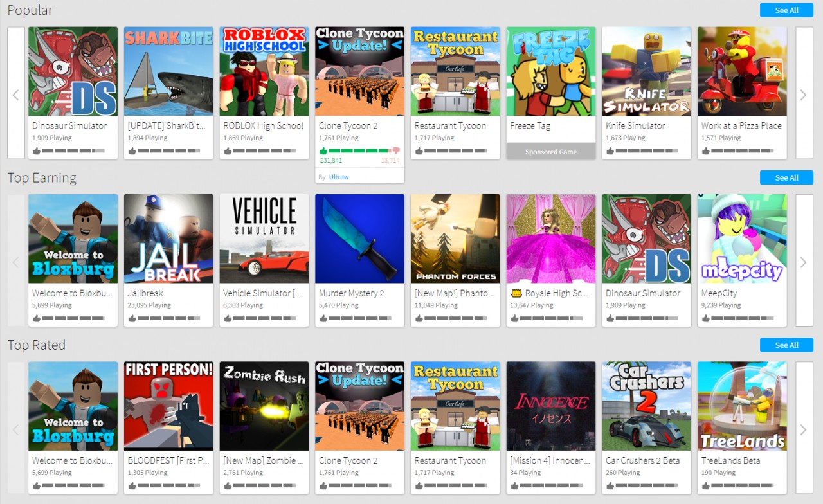This screenshot has height=504, width=823.
Task: Click the 231,841 upvote count
Action: point(331,161)
